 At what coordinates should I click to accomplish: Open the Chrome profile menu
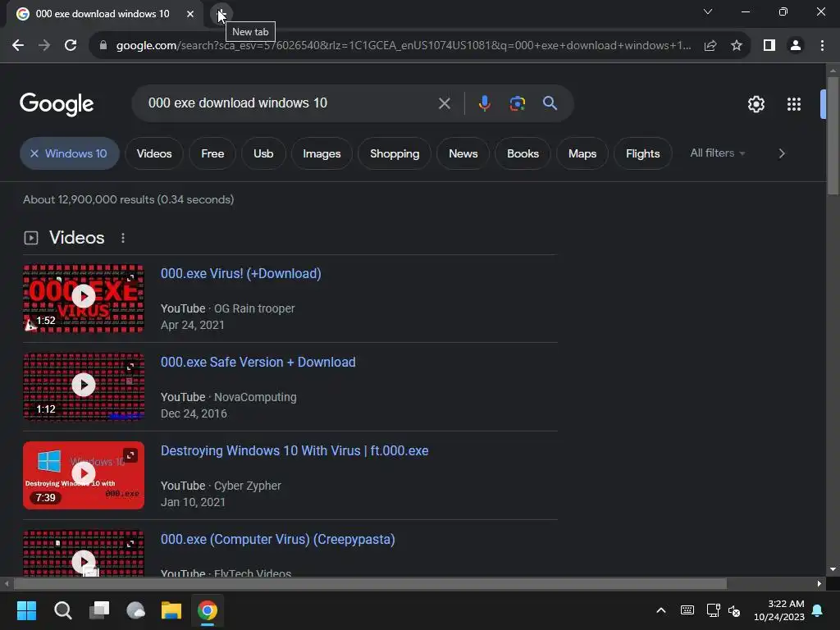pyautogui.click(x=796, y=46)
